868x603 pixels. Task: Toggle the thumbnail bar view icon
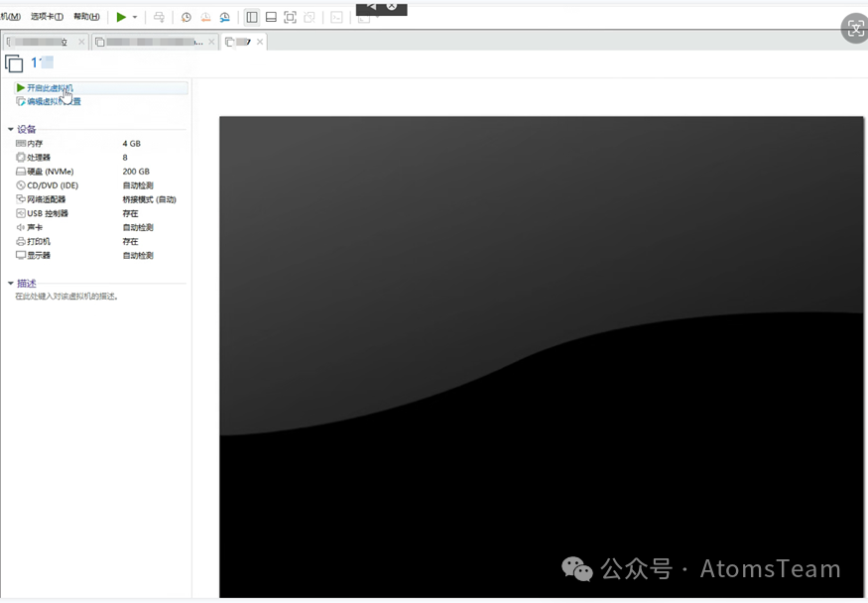(271, 17)
